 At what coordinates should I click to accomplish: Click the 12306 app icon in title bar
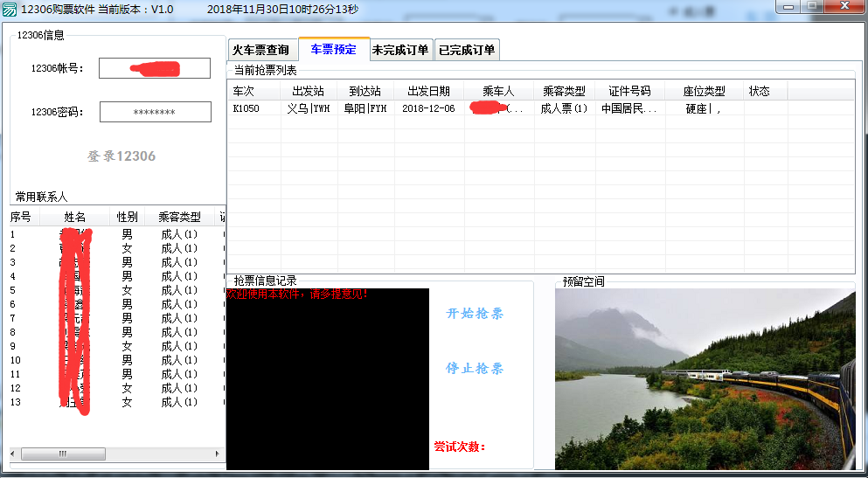[x=10, y=10]
